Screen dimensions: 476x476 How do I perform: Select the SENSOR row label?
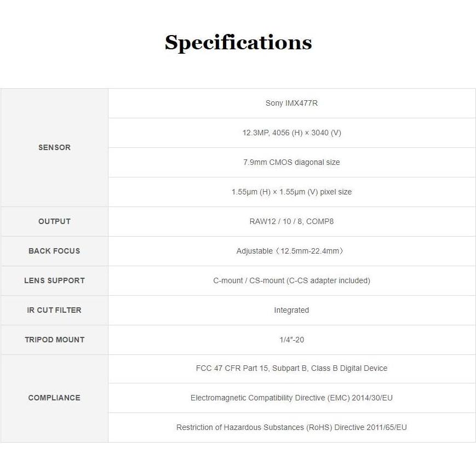pos(54,147)
